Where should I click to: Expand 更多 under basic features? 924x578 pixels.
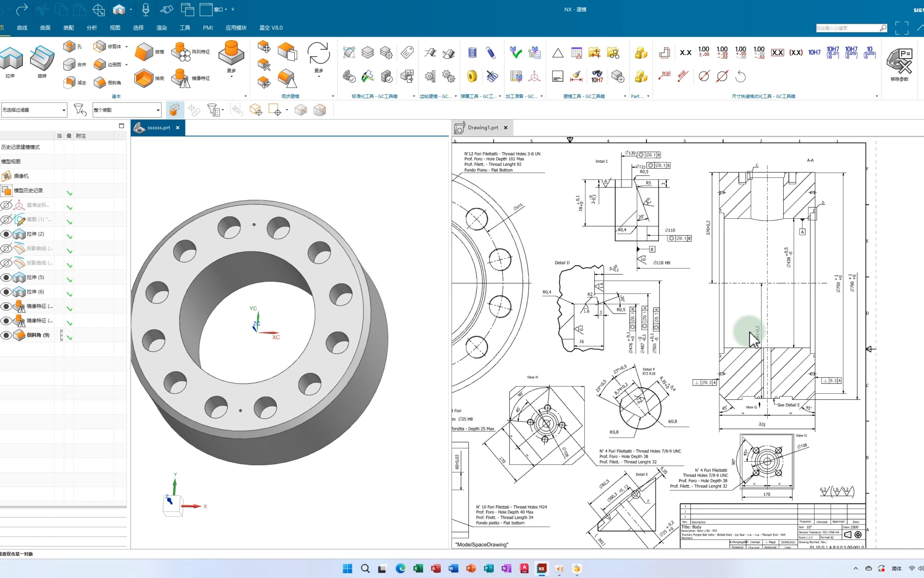tap(231, 73)
